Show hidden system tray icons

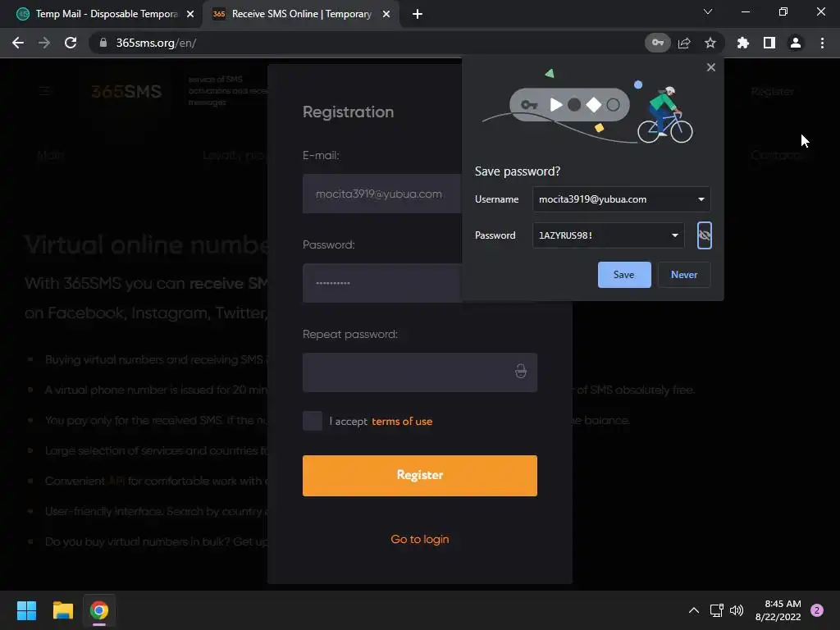[694, 610]
